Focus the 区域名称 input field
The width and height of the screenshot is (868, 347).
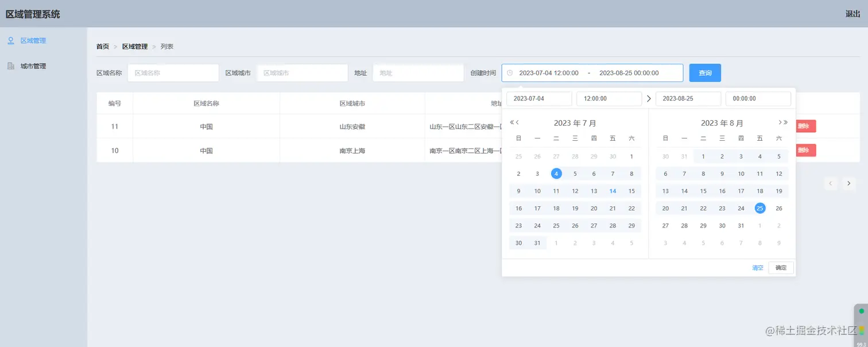173,73
